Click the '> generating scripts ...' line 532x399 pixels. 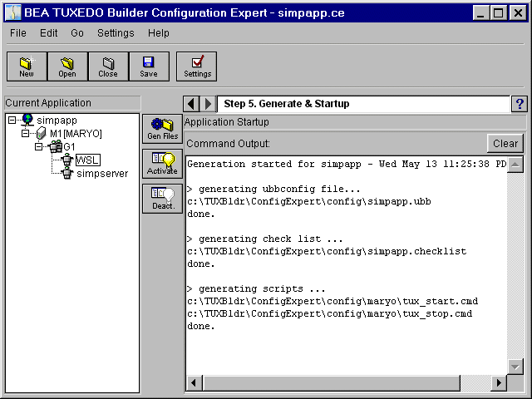pyautogui.click(x=256, y=288)
